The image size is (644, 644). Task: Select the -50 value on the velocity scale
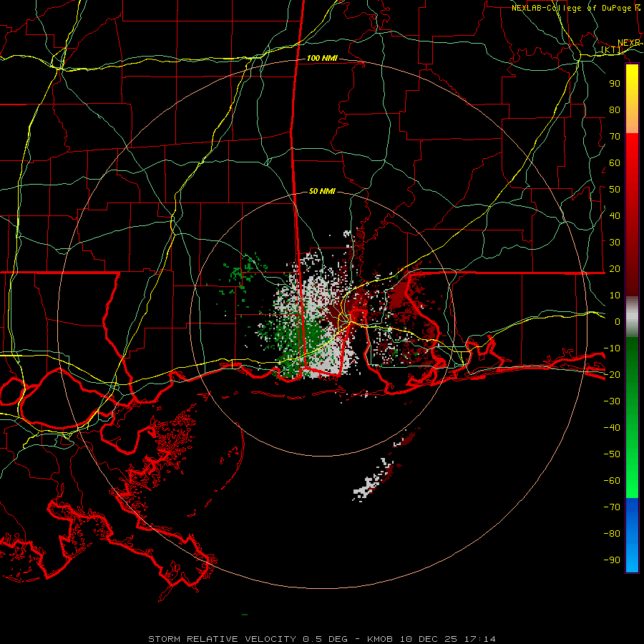pos(612,454)
